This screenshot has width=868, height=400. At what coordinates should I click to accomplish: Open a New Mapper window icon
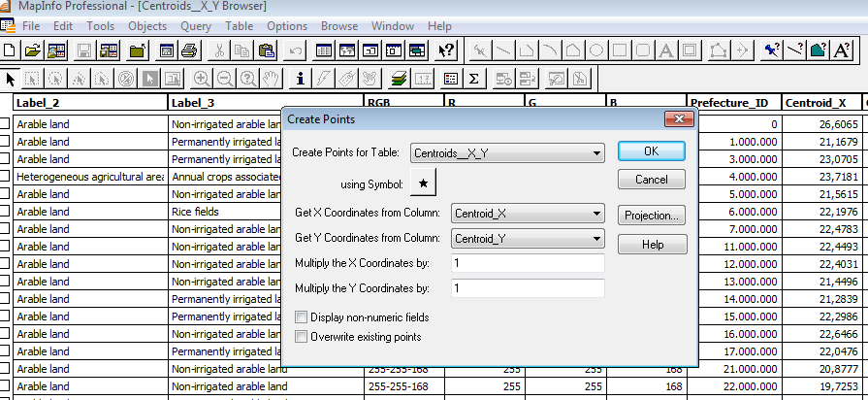(x=346, y=50)
